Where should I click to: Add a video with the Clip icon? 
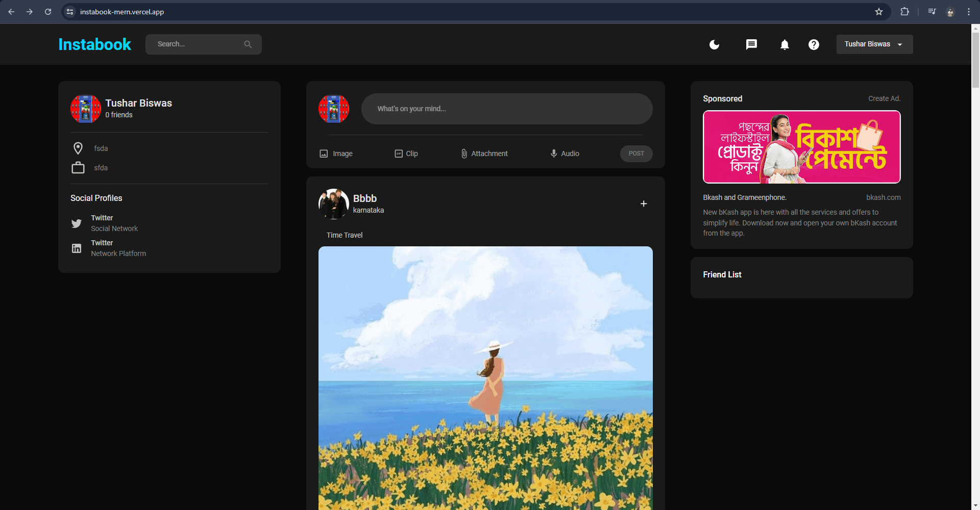click(398, 153)
